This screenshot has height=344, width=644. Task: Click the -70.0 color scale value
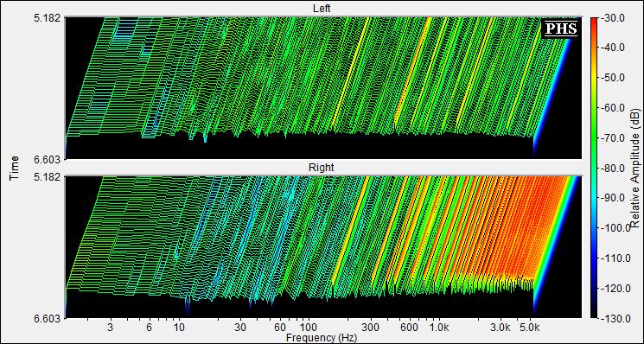coord(613,138)
